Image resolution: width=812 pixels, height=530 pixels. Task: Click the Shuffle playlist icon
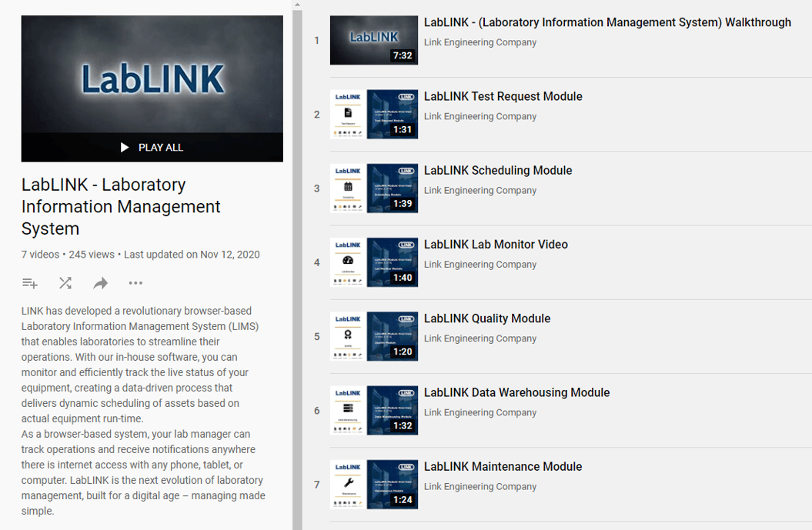click(x=65, y=283)
